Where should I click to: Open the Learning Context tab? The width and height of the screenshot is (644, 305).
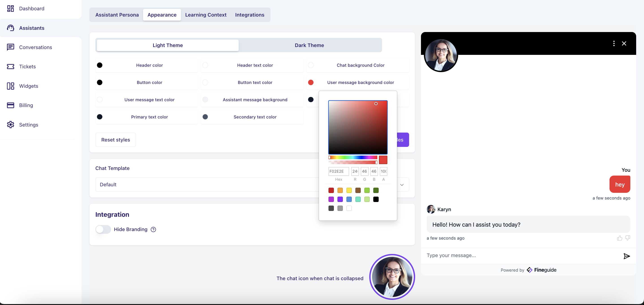click(x=206, y=15)
